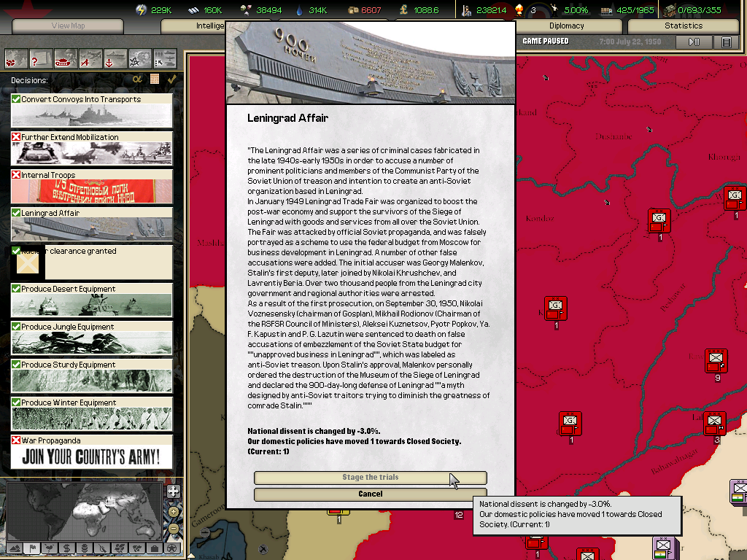
Task: Select the terrain mountains map mode
Action: click(14, 548)
